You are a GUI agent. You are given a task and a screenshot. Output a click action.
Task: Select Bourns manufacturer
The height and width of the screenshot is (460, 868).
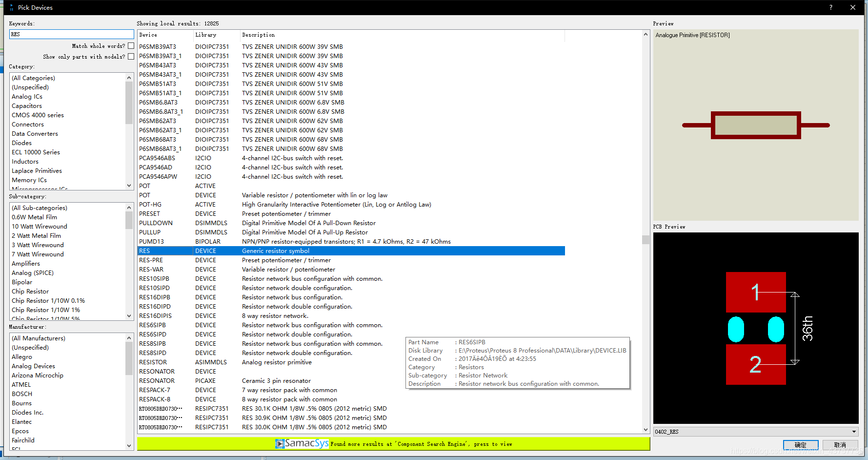click(x=21, y=403)
